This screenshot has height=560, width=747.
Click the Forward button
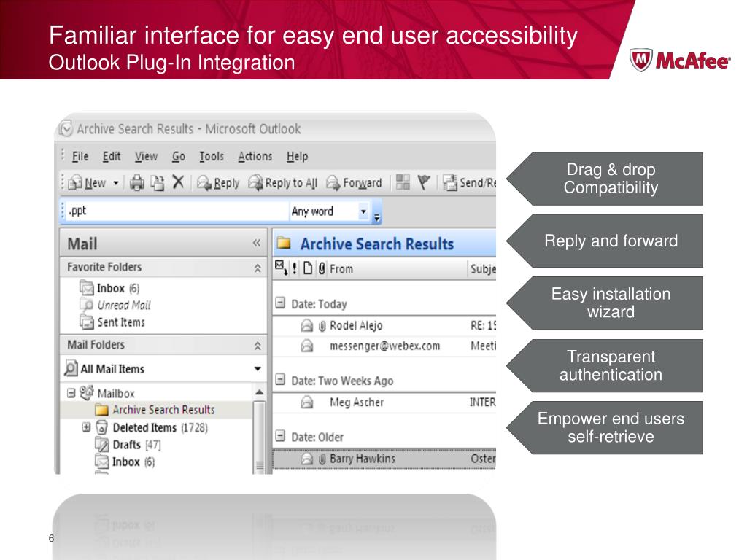[x=354, y=183]
